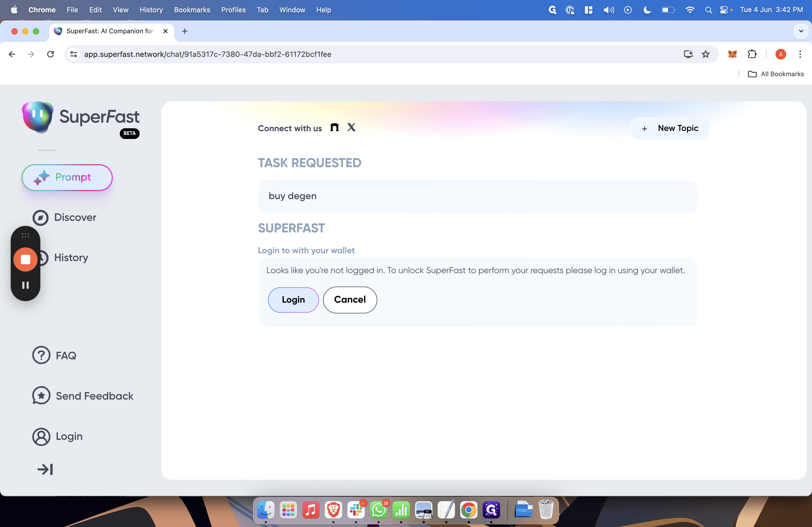Screen dimensions: 812x527
Task: Open the Mirror social icon link
Action: tap(334, 127)
